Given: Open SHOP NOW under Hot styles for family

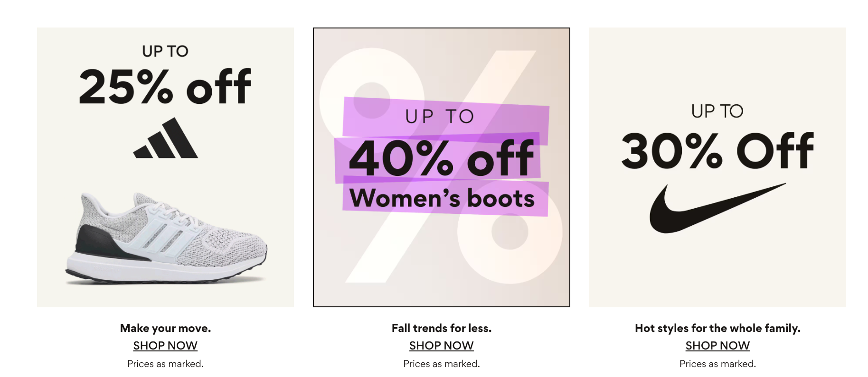Looking at the screenshot, I should click(717, 346).
